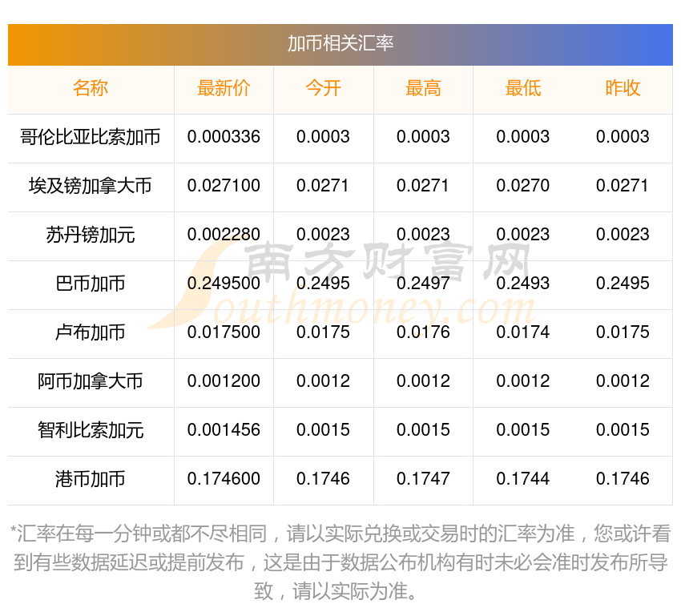Click the 0.0175 今开 value for 卢布
The height and width of the screenshot is (616, 681).
(323, 332)
